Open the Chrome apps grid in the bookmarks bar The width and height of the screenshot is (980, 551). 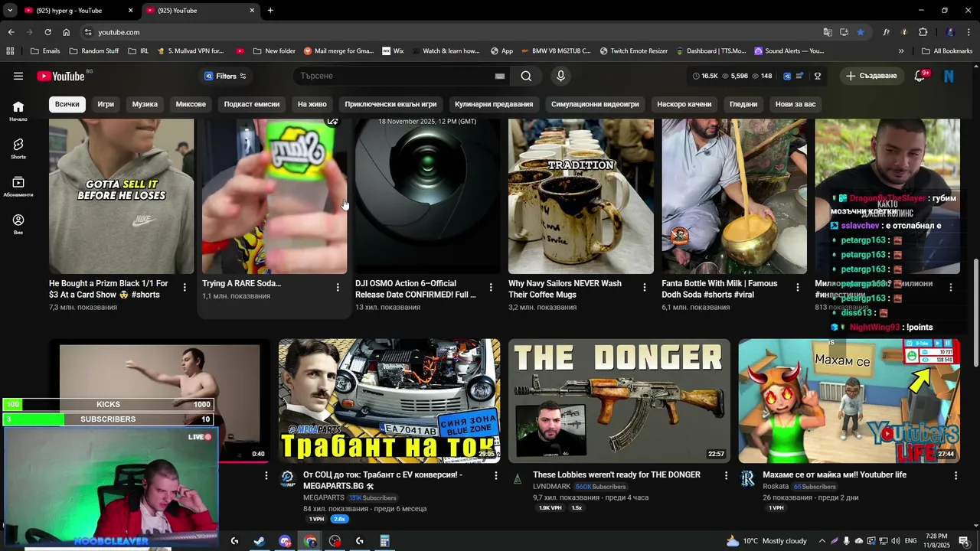point(10,51)
